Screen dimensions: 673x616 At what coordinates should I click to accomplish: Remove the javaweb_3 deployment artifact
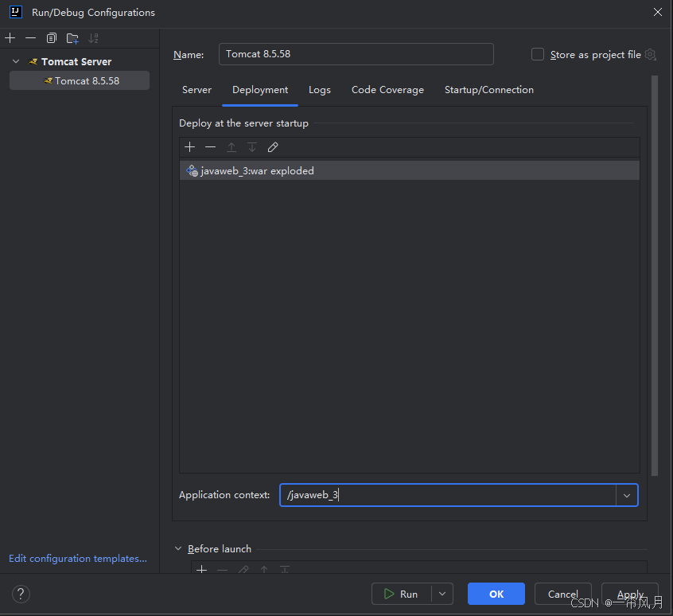[x=210, y=147]
